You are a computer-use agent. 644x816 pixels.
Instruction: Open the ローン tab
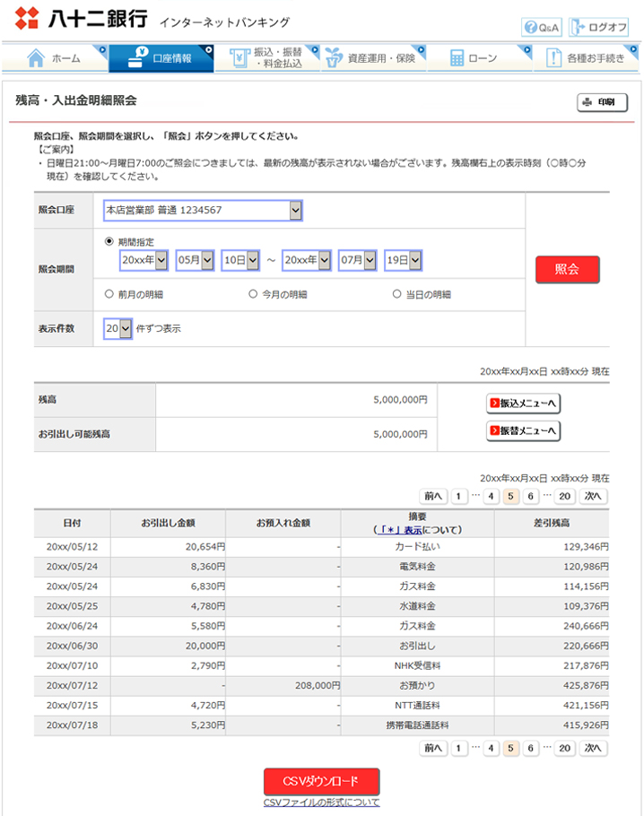480,58
